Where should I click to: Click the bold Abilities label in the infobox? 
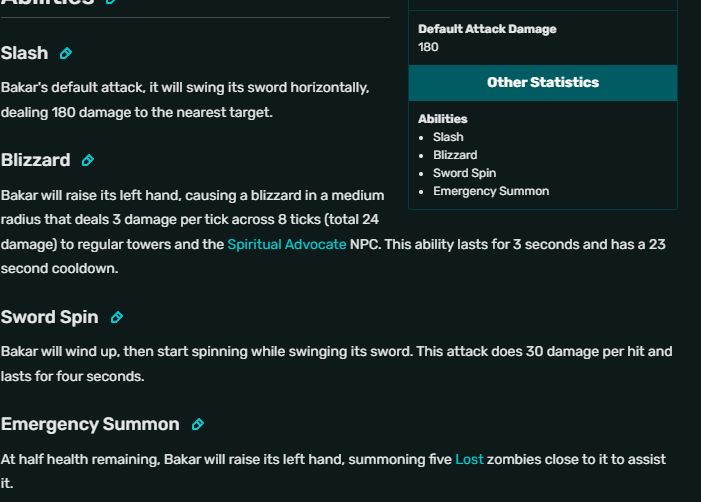point(443,119)
